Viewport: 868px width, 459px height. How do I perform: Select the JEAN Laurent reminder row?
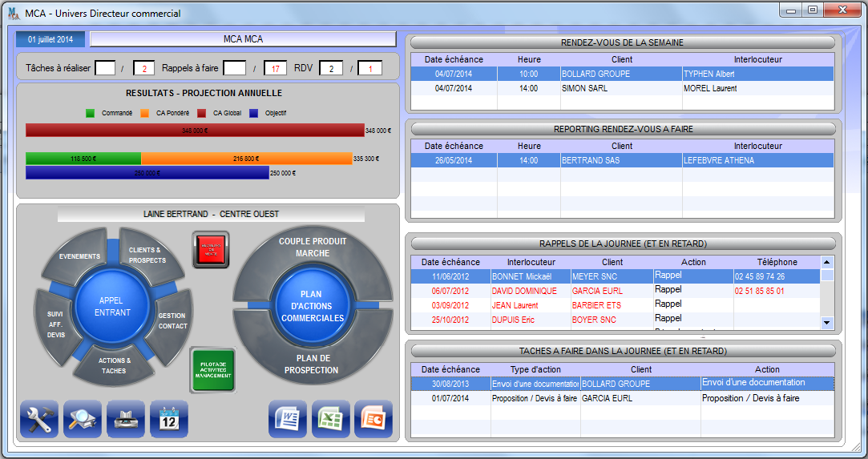pyautogui.click(x=616, y=304)
